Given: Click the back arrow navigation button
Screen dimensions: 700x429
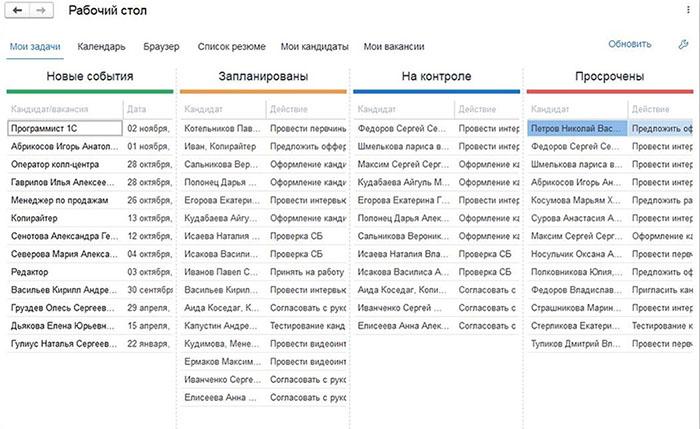Looking at the screenshot, I should pyautogui.click(x=17, y=10).
